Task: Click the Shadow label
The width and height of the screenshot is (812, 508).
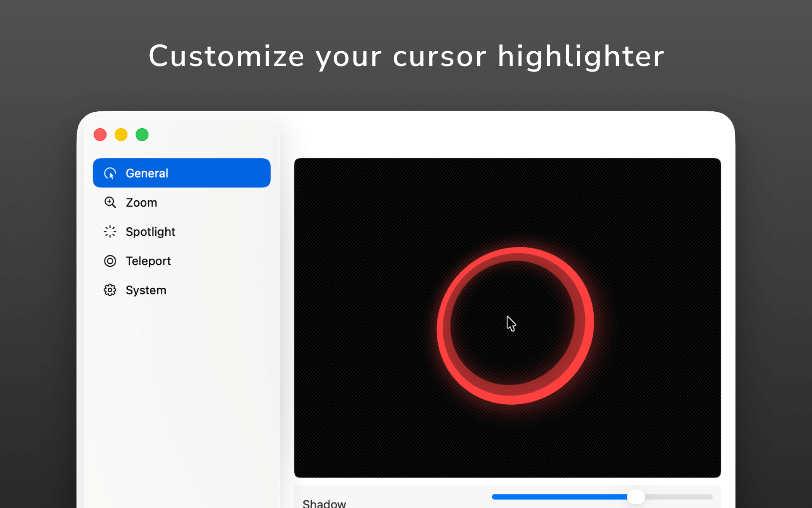Action: point(324,503)
